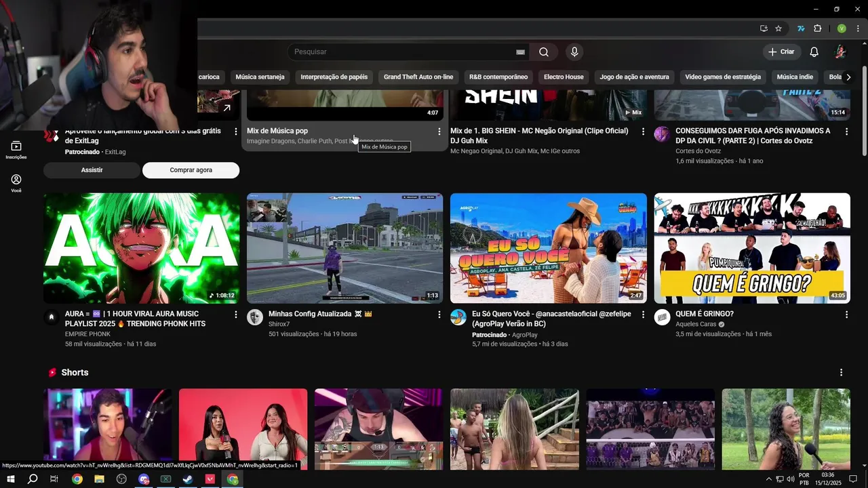Click the Comprar agora button

[191, 170]
